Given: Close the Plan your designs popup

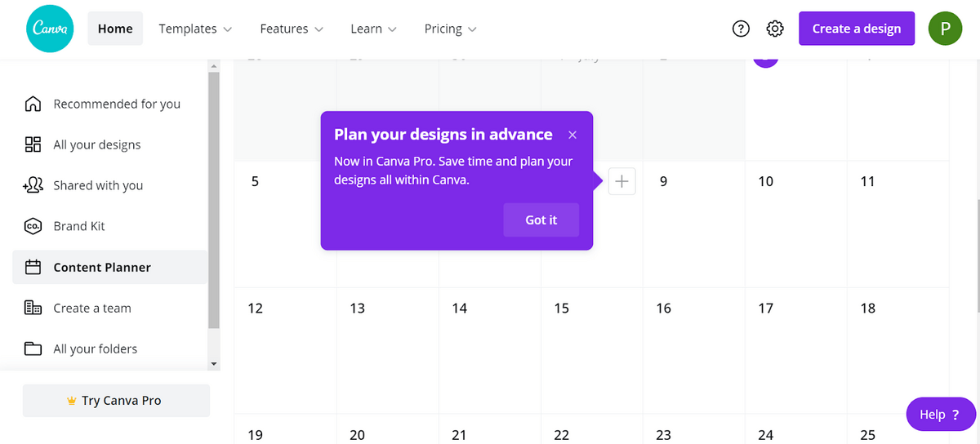Looking at the screenshot, I should 572,135.
